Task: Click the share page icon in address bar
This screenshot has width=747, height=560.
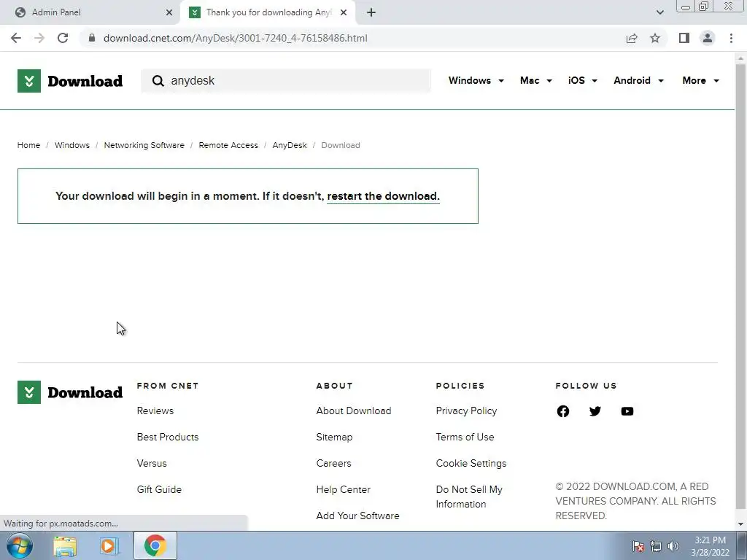Action: [632, 38]
